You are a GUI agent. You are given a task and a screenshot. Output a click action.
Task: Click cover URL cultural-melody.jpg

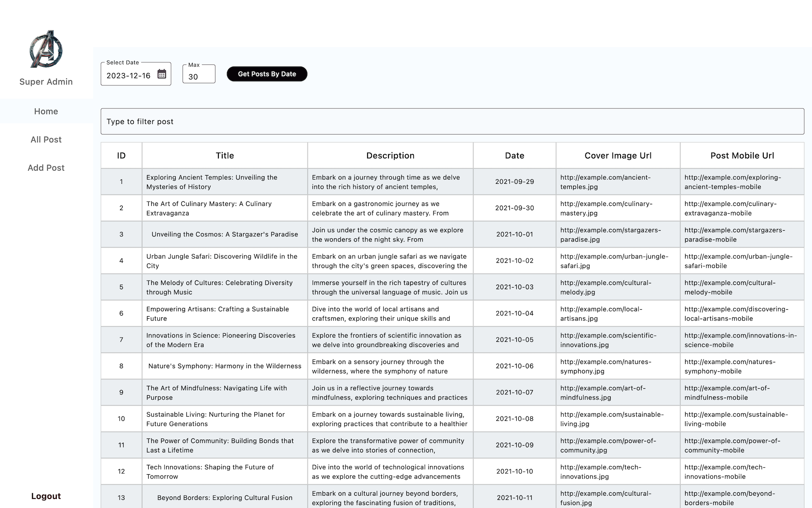(x=606, y=288)
